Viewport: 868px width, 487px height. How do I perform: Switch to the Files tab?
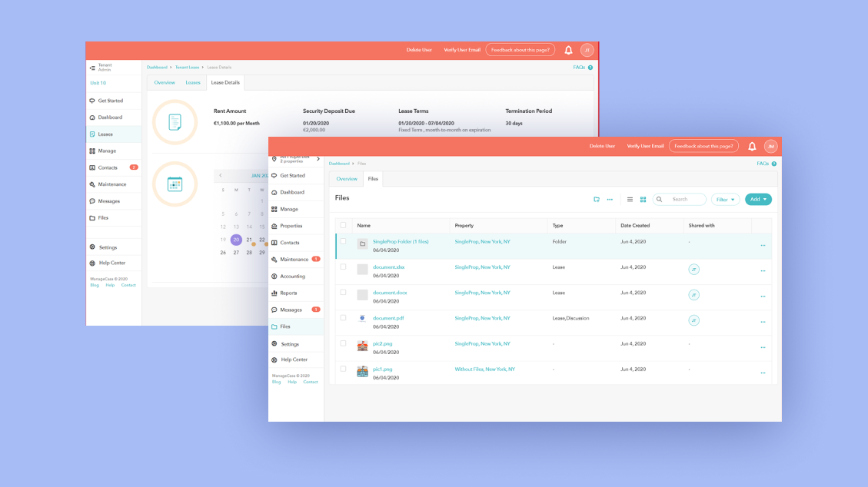point(373,178)
